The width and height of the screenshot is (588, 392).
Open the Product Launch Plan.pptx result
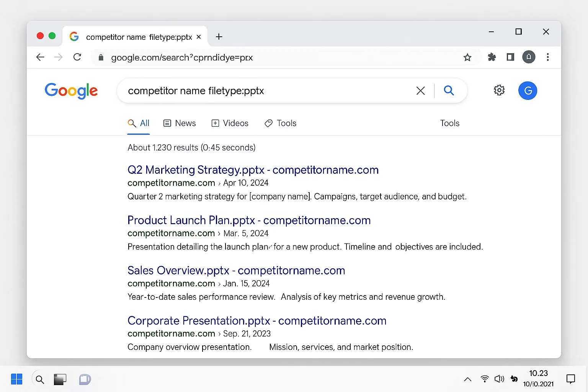coord(249,220)
